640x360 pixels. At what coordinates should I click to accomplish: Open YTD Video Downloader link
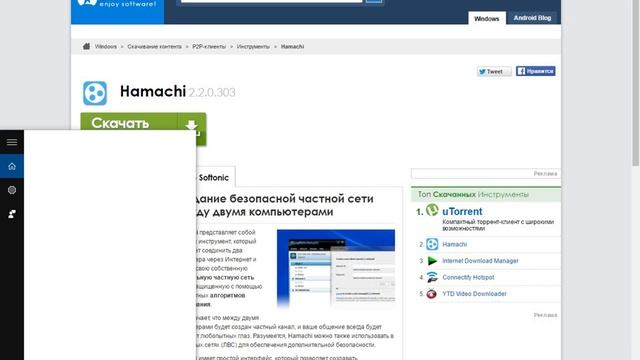click(474, 293)
